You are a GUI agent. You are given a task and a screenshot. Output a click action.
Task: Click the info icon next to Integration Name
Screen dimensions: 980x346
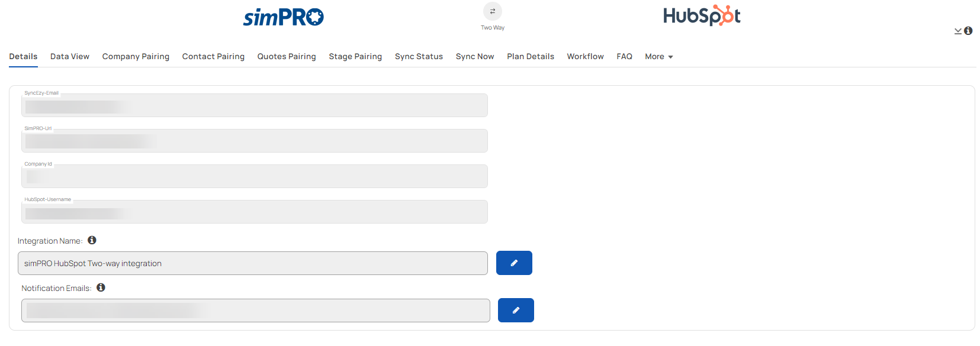click(x=92, y=240)
